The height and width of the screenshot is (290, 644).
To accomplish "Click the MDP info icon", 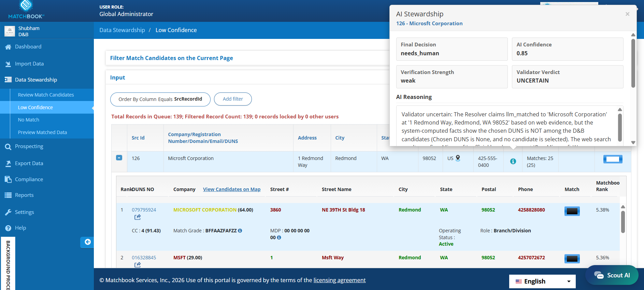I will pyautogui.click(x=279, y=237).
